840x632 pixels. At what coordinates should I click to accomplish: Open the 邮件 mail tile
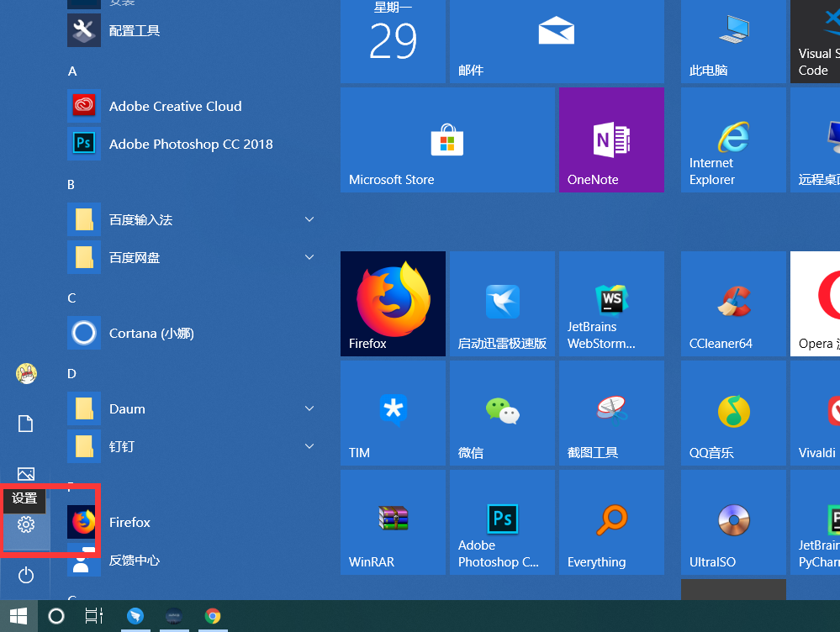[557, 41]
